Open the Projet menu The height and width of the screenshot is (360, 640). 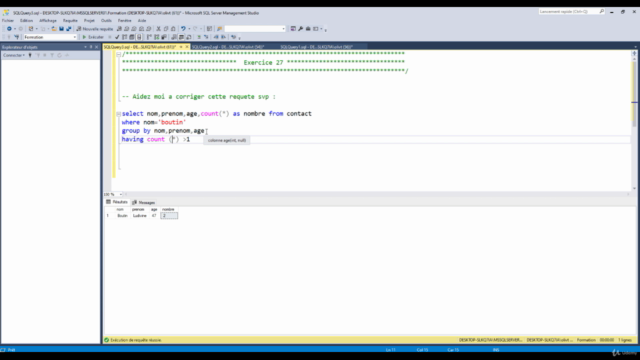click(x=89, y=20)
